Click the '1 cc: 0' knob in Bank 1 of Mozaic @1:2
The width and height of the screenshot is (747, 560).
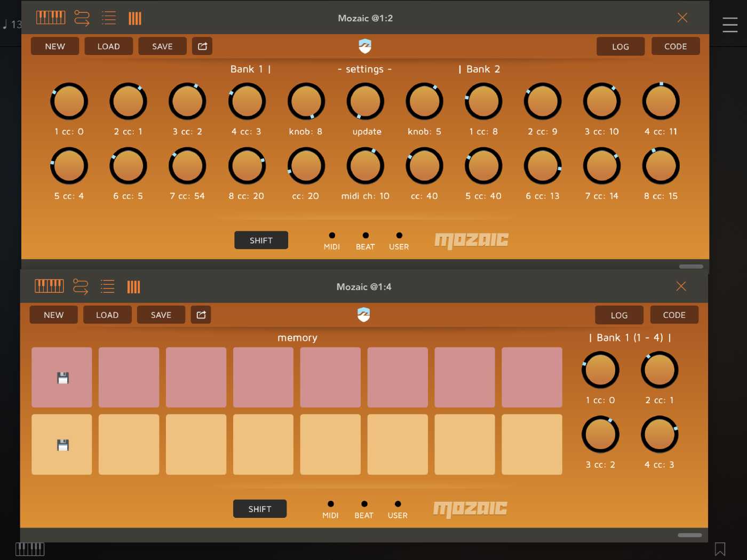coord(69,101)
